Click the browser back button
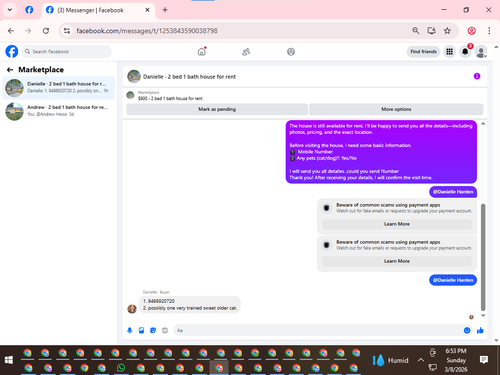 coord(11,31)
